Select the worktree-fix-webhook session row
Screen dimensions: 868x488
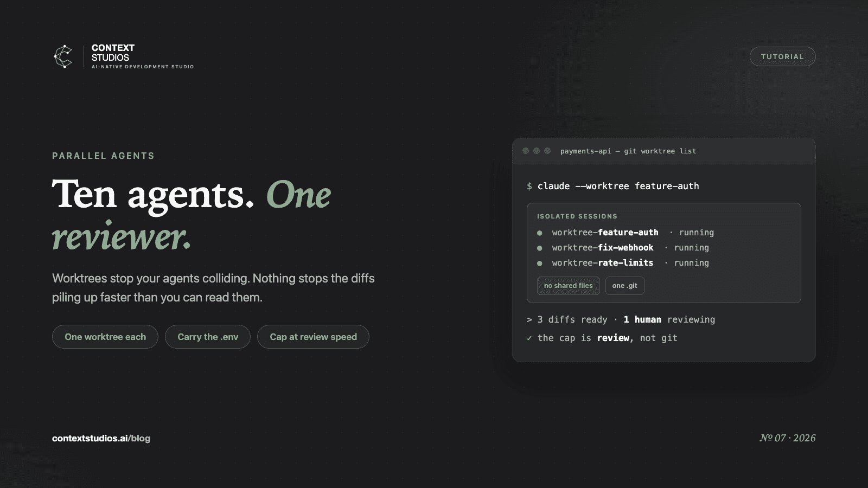pos(623,248)
